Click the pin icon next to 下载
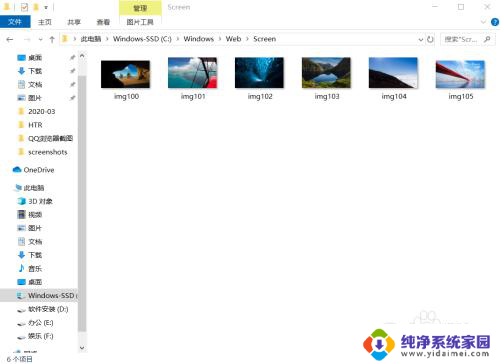 pyautogui.click(x=72, y=71)
